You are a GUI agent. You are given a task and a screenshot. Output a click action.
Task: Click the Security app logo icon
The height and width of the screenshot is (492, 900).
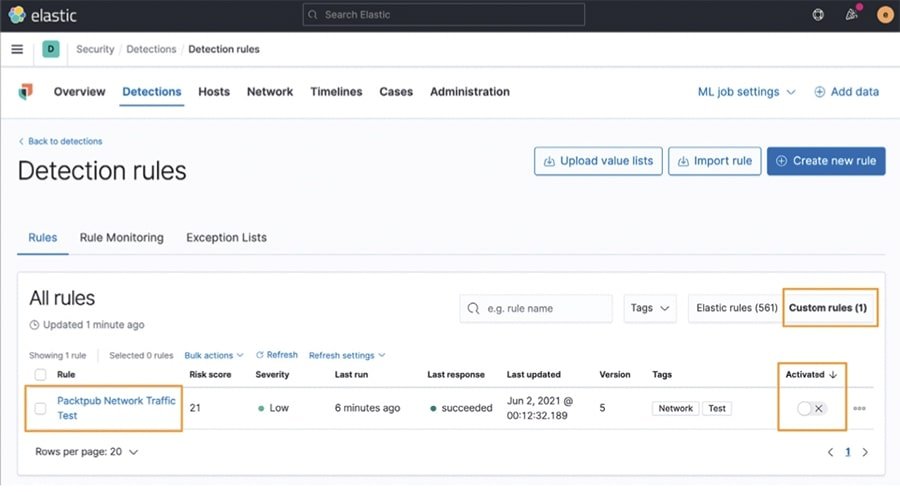pyautogui.click(x=26, y=92)
